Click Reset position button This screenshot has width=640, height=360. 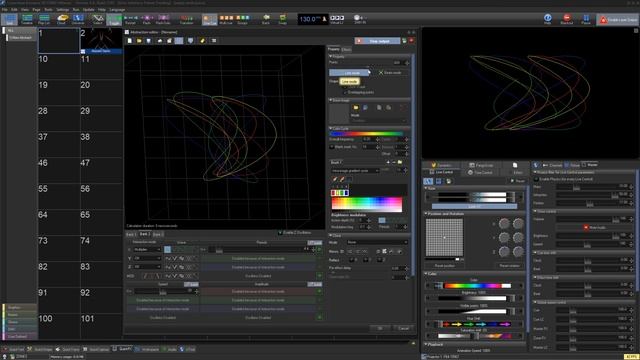pos(444,266)
